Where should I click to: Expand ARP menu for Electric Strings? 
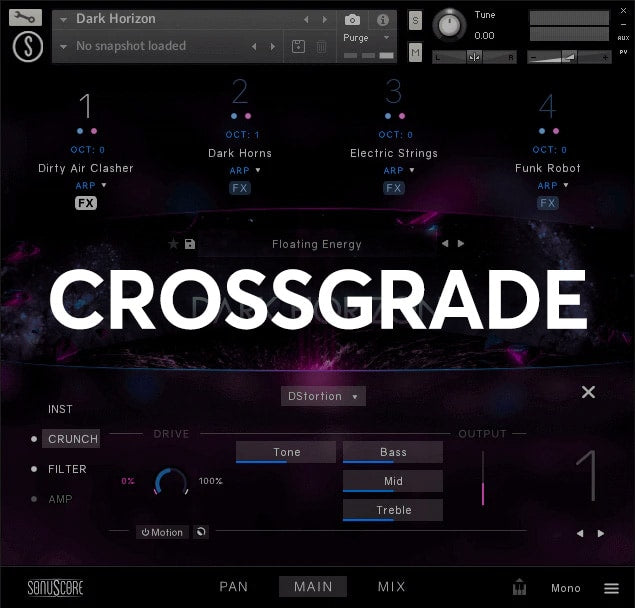pyautogui.click(x=412, y=170)
